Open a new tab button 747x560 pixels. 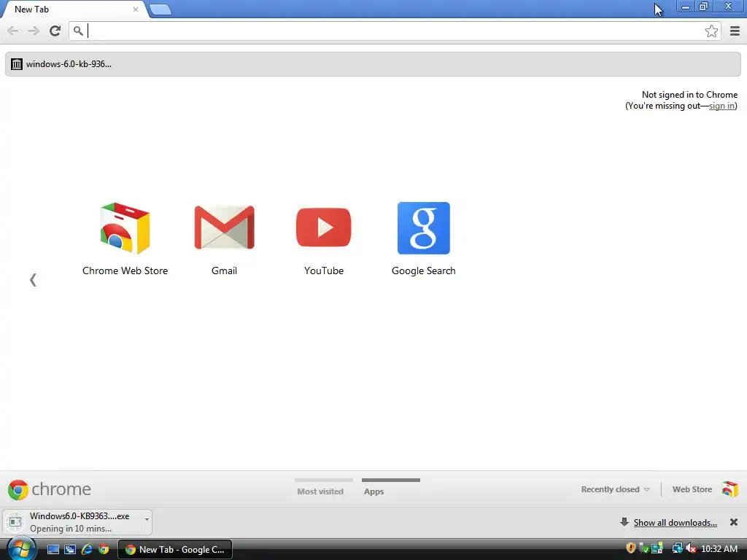pos(160,9)
